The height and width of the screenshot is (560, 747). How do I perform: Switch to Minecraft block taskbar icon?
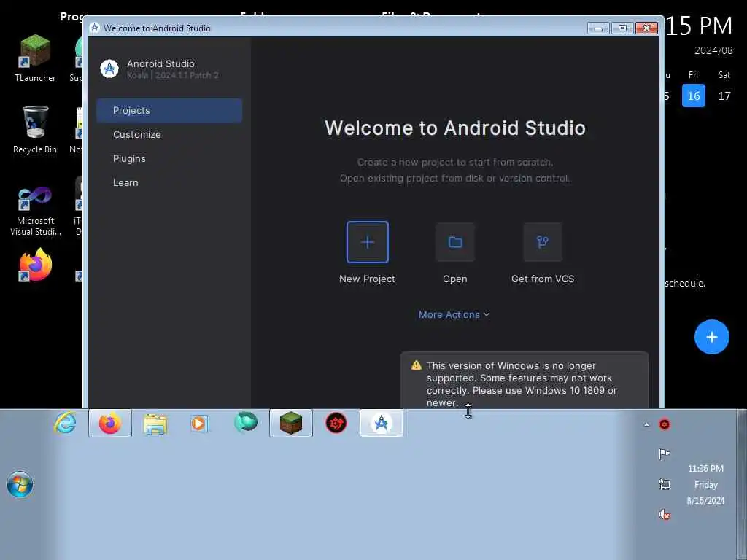click(x=291, y=423)
